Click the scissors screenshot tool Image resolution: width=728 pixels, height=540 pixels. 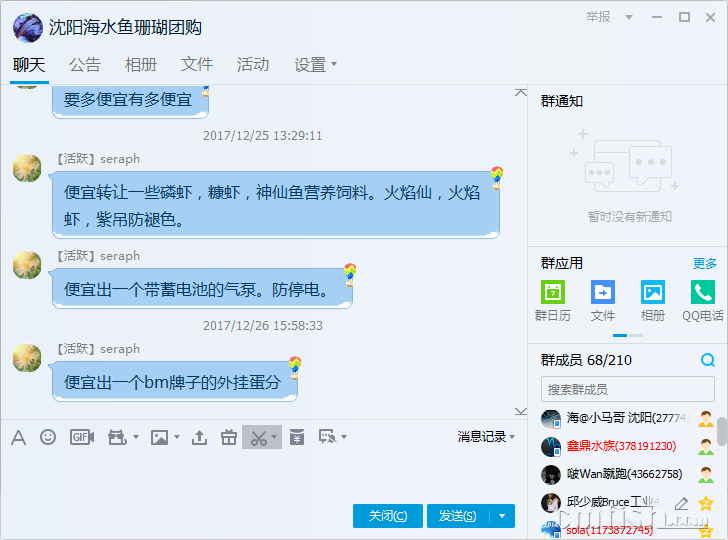coord(259,437)
